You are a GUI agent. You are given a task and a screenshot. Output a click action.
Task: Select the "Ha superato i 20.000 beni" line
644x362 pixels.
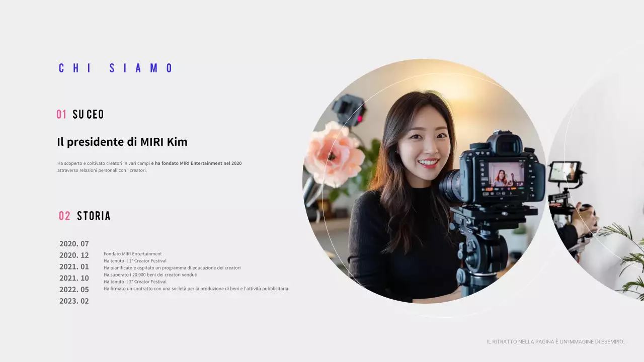click(150, 275)
